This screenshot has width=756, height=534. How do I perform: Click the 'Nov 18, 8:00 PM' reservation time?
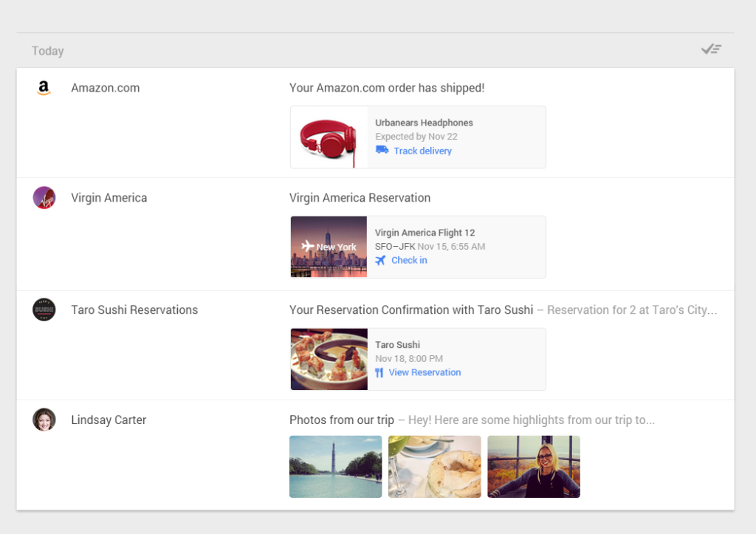pyautogui.click(x=409, y=359)
